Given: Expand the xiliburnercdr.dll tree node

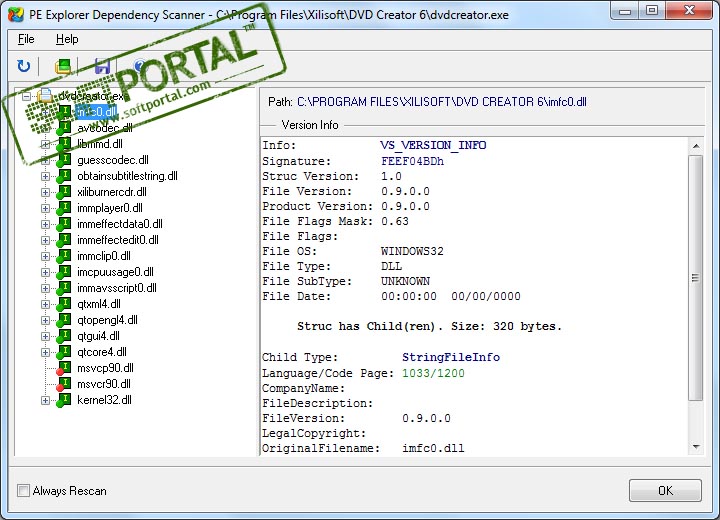Looking at the screenshot, I should 45,192.
